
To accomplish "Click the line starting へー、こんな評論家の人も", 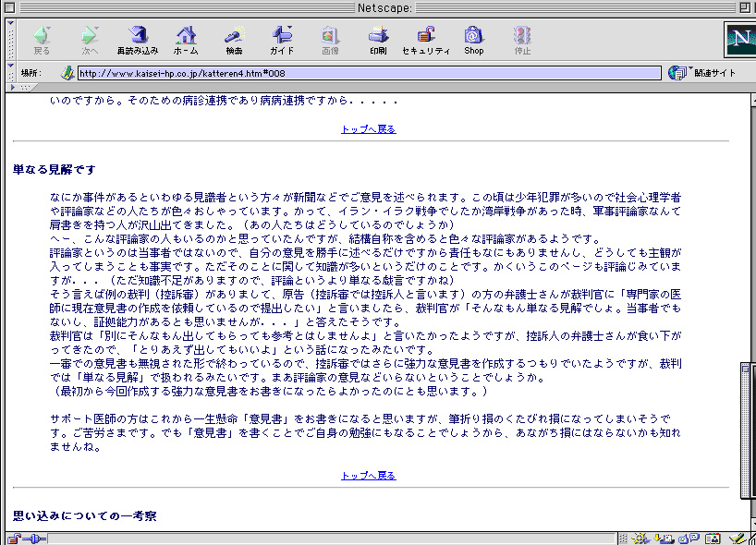I will point(326,239).
